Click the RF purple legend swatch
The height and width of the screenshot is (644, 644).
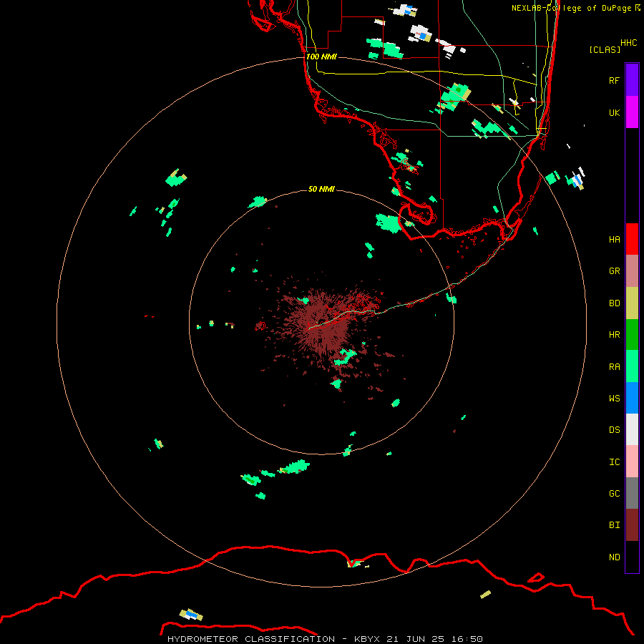tap(632, 80)
